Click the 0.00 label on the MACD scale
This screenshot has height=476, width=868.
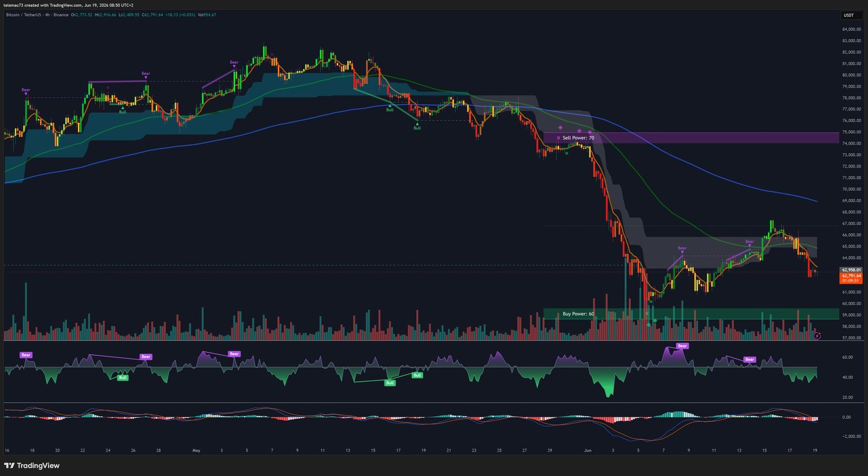(846, 417)
